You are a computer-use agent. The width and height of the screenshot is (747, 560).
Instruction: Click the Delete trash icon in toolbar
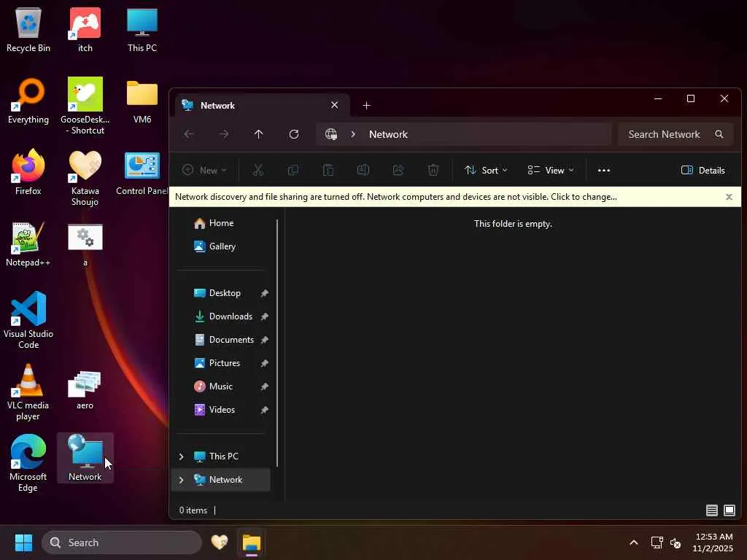coord(433,170)
